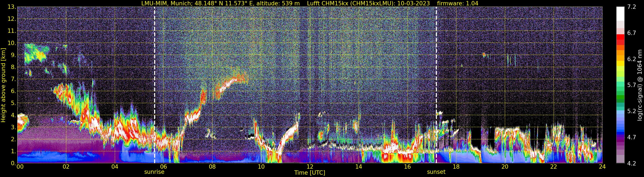Image resolution: width=644 pixels, height=177 pixels.
Task: Click the 'firmware: 1.04' text in title
Action: tap(457, 3)
